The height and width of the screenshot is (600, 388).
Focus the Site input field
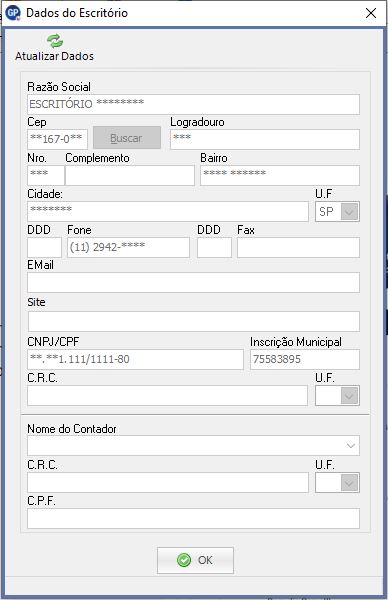click(x=194, y=321)
